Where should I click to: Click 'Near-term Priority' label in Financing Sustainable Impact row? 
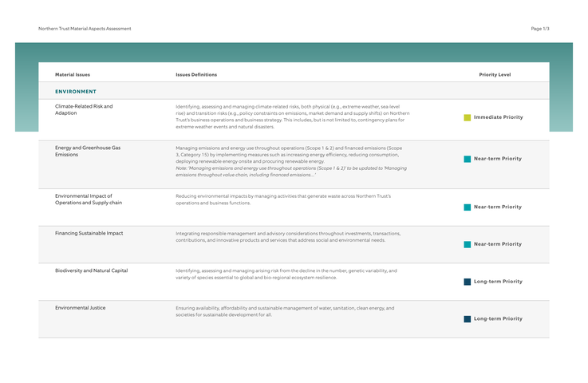(x=498, y=244)
